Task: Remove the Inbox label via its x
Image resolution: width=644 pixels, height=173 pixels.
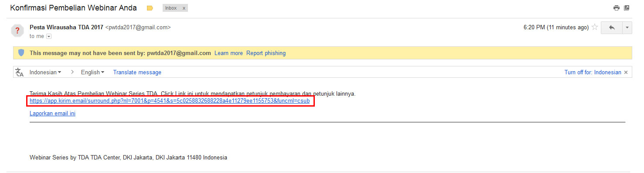Action: pos(184,8)
